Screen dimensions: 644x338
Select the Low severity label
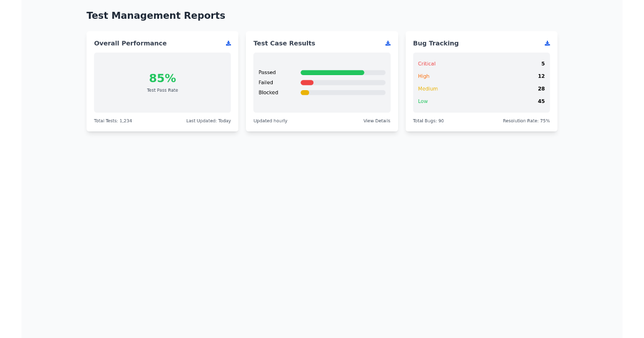click(x=422, y=101)
